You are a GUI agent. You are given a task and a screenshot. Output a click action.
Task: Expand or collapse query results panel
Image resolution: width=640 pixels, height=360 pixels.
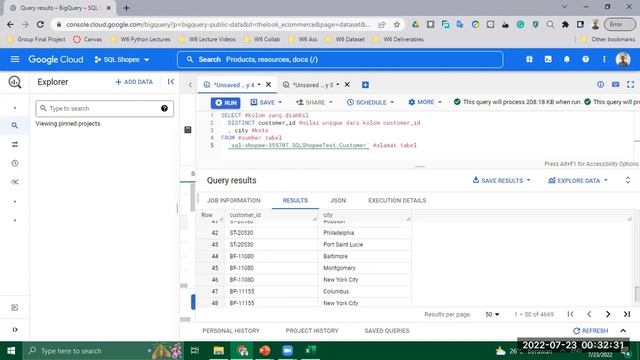click(628, 180)
